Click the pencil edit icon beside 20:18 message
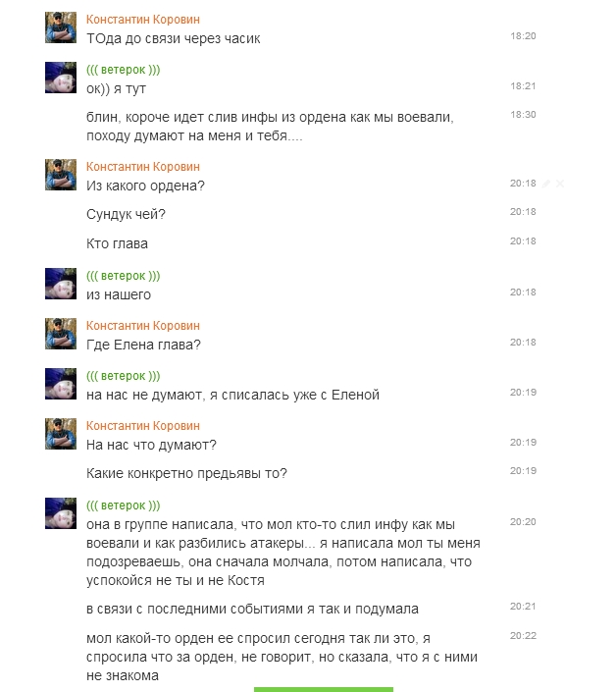 point(546,184)
